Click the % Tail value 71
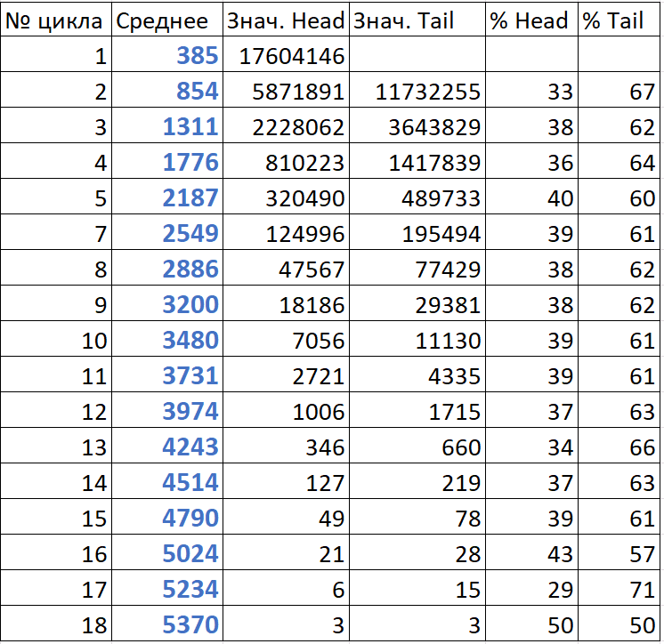Screen dimensions: 664x644 tap(642, 590)
